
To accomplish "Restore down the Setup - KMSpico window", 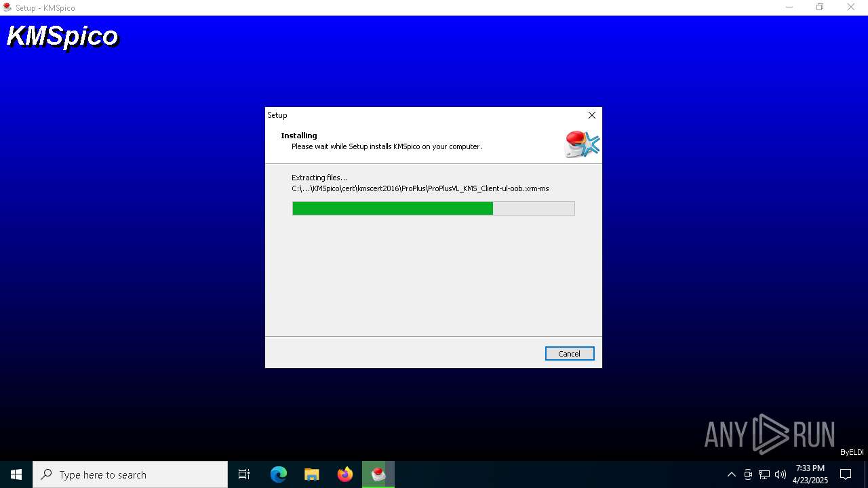I will [820, 7].
